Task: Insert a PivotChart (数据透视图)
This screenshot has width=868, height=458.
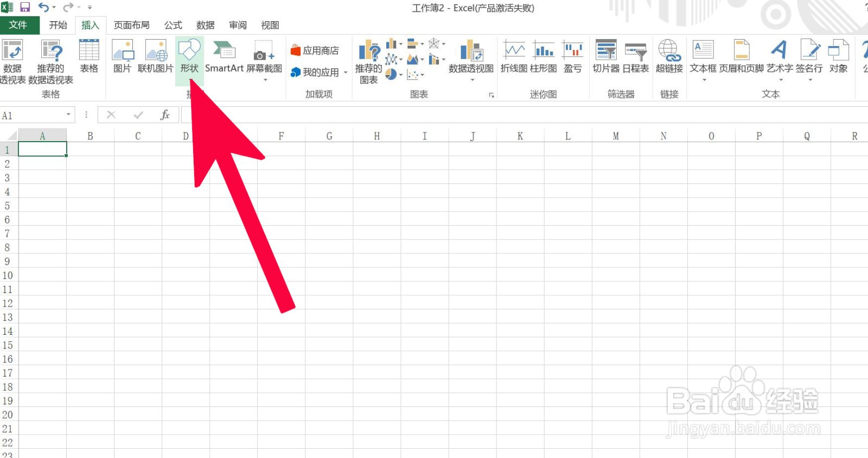Action: pyautogui.click(x=471, y=61)
